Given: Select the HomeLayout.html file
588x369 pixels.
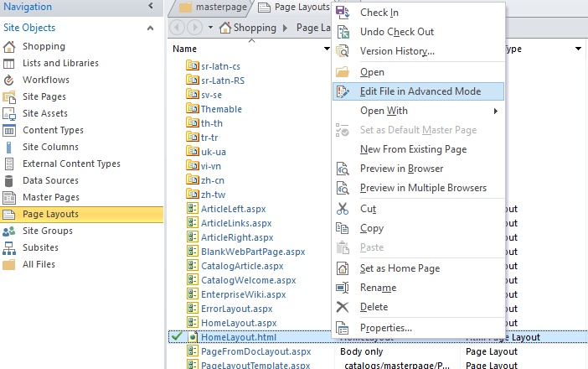Looking at the screenshot, I should pyautogui.click(x=239, y=337).
